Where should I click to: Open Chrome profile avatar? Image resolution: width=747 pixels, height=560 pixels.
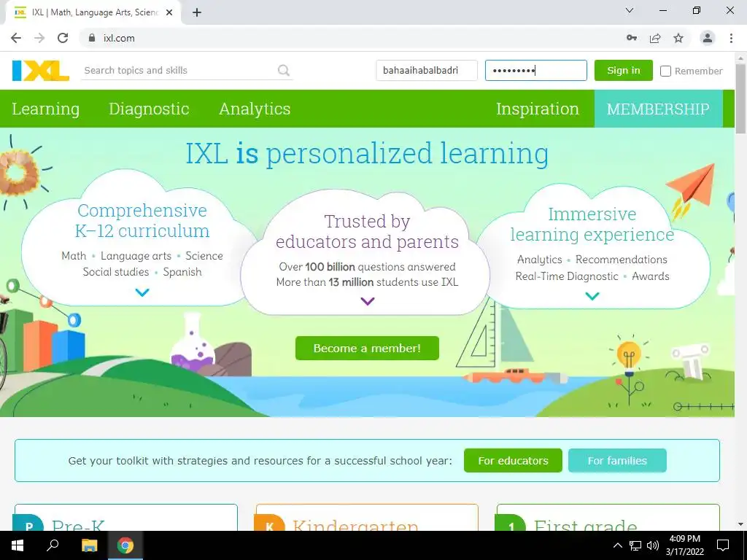708,38
